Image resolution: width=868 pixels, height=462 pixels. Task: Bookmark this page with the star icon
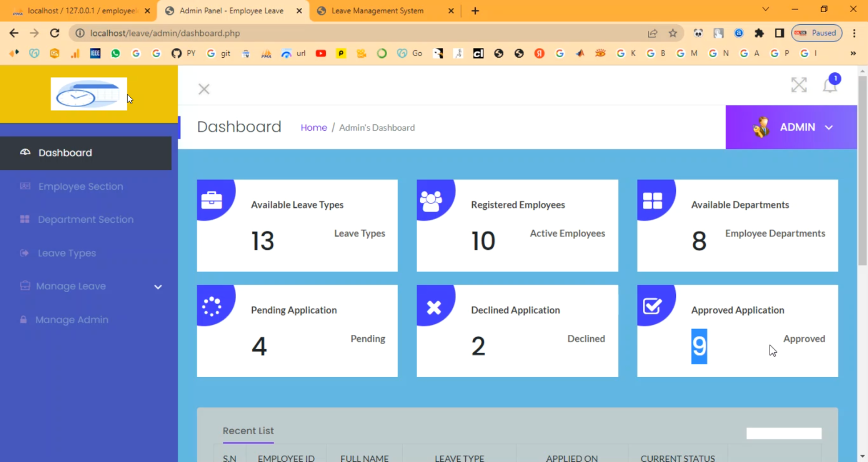(672, 34)
